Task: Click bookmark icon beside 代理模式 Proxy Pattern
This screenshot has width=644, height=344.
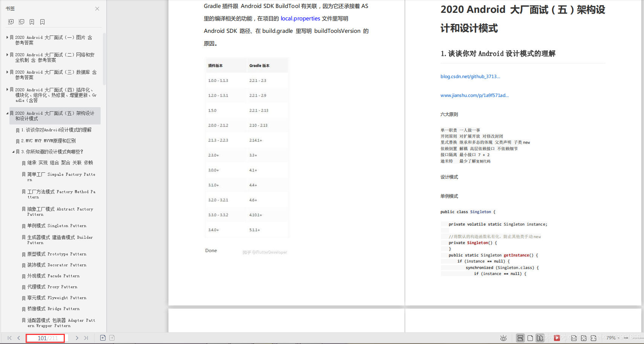Action: [24, 287]
